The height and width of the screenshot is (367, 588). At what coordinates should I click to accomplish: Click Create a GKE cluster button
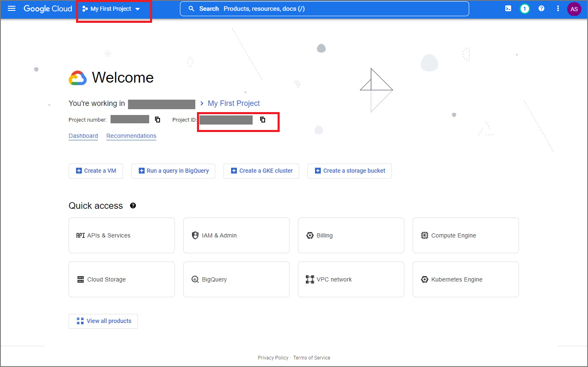pyautogui.click(x=261, y=171)
